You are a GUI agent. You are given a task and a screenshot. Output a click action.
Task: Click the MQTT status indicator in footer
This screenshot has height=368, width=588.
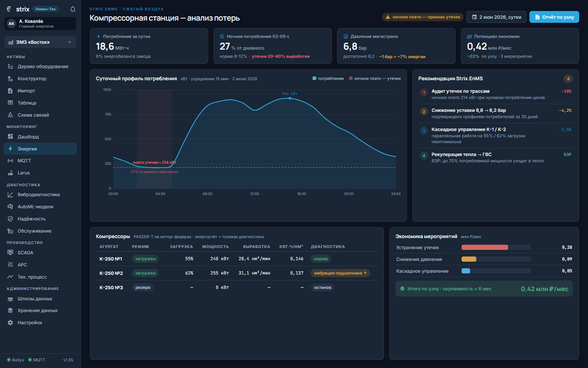37,360
